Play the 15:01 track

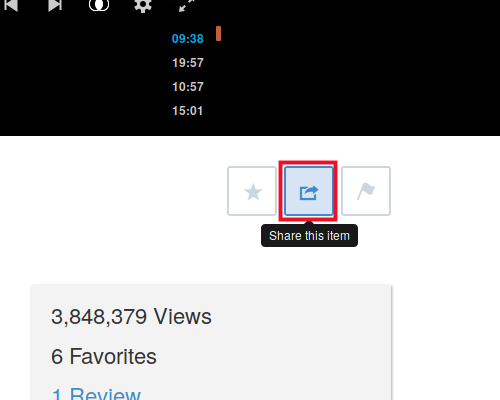coord(187,111)
